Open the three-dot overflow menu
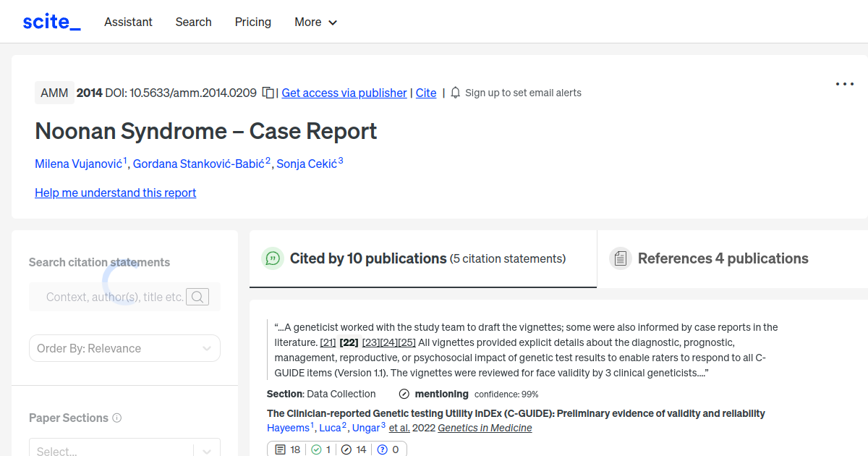 tap(844, 84)
